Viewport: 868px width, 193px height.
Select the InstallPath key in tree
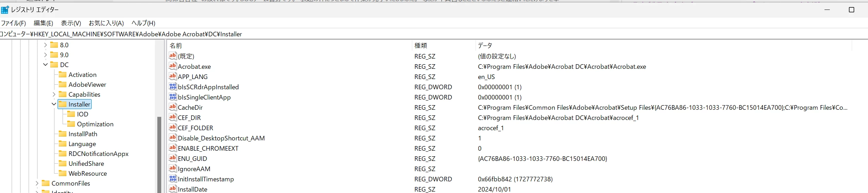pos(83,134)
